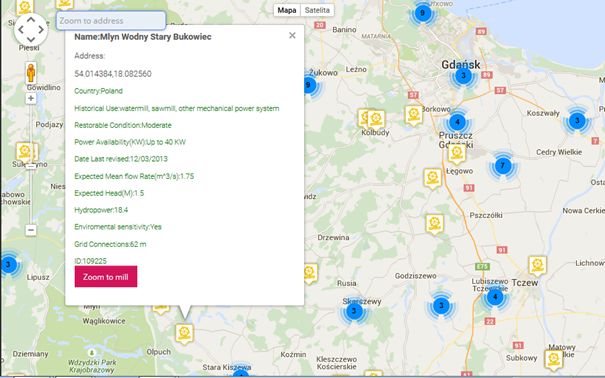Switch to the Satelita view
Viewport: 605px width, 378px height.
pos(317,10)
